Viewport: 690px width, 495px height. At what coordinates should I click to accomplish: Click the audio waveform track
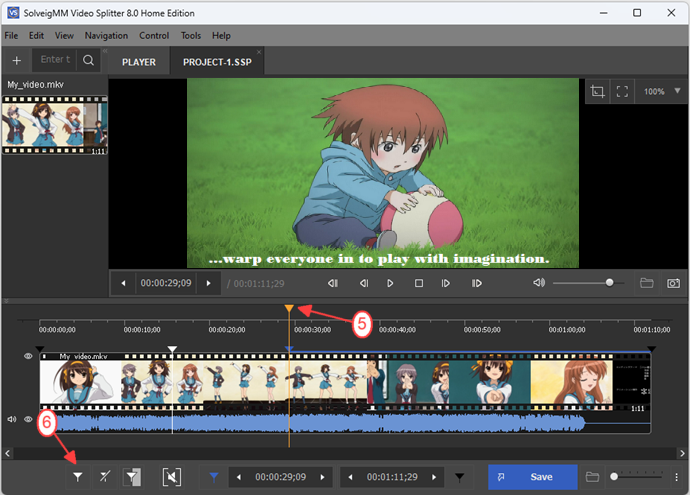pos(345,423)
